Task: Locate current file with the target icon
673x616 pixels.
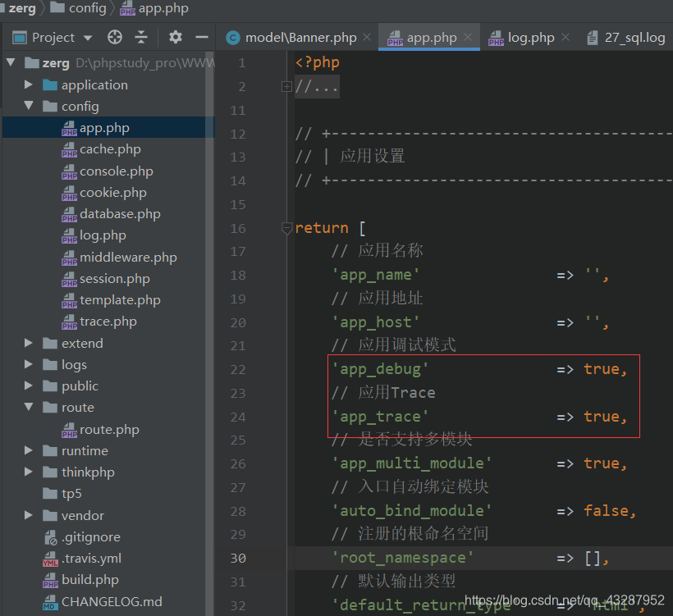Action: (114, 37)
